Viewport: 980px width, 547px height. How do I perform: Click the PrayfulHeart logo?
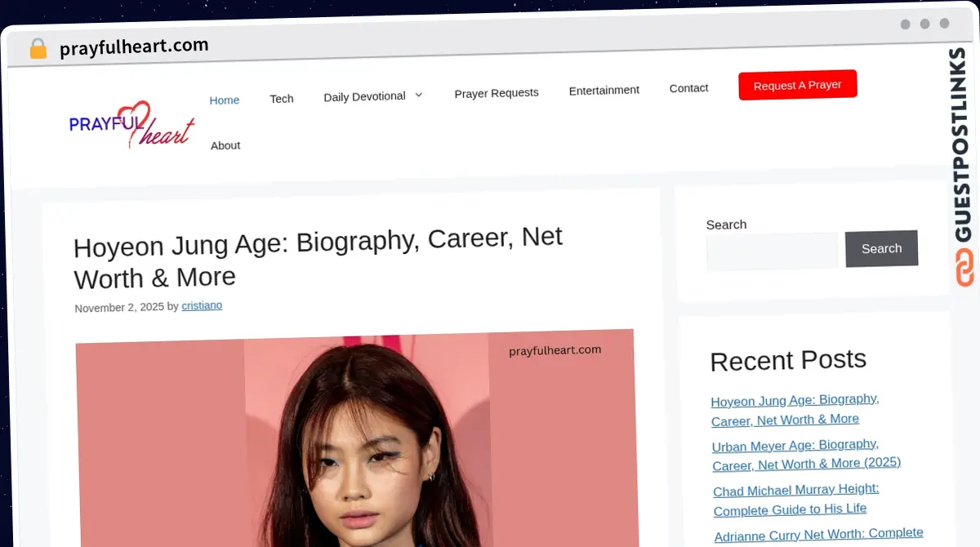click(131, 124)
